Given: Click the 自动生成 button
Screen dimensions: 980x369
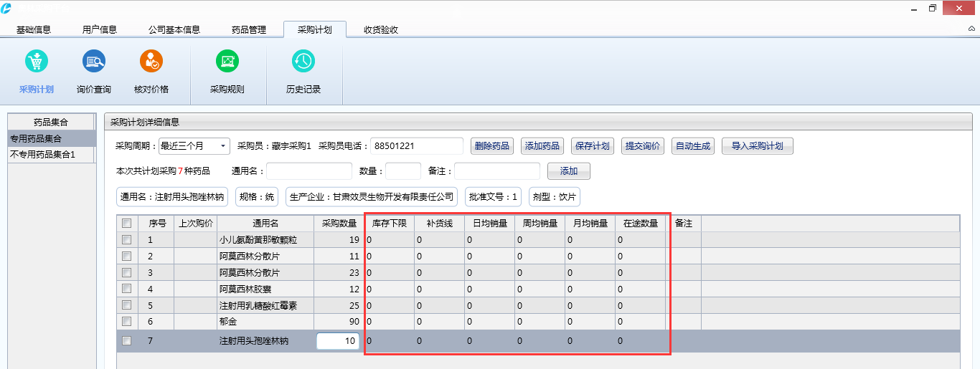Looking at the screenshot, I should pos(693,146).
